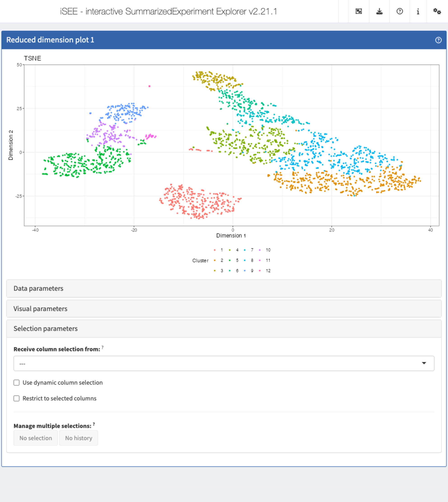This screenshot has height=502, width=448.
Task: Click the help tooltip beside Manage multiple selections
Action: click(94, 424)
